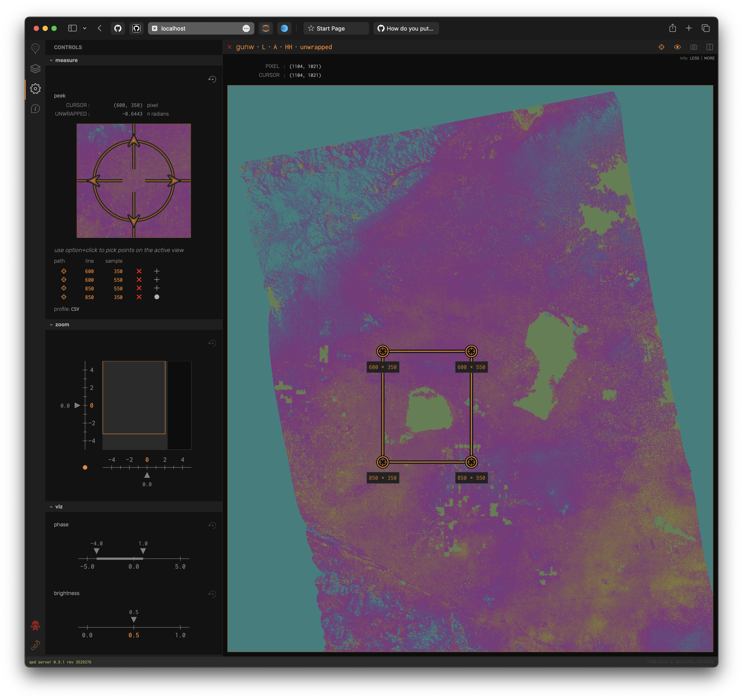Collapse the viz section
The height and width of the screenshot is (700, 743).
click(x=51, y=507)
